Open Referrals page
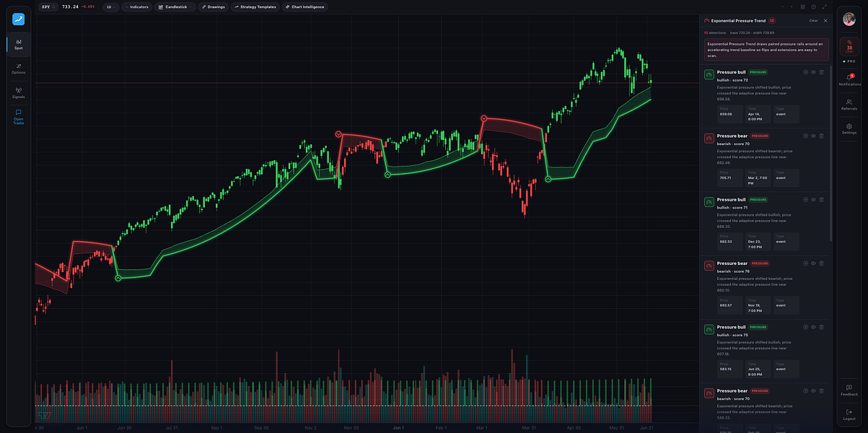 coord(849,104)
